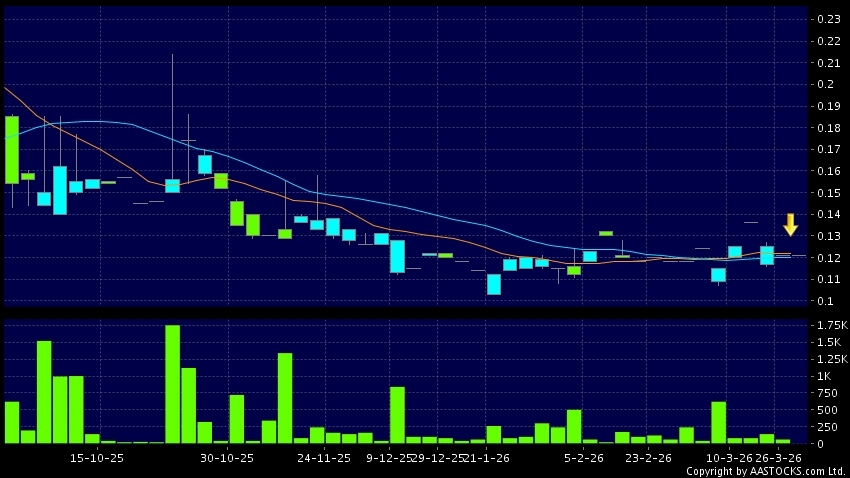Click the tallest green volume bar

pos(172,384)
